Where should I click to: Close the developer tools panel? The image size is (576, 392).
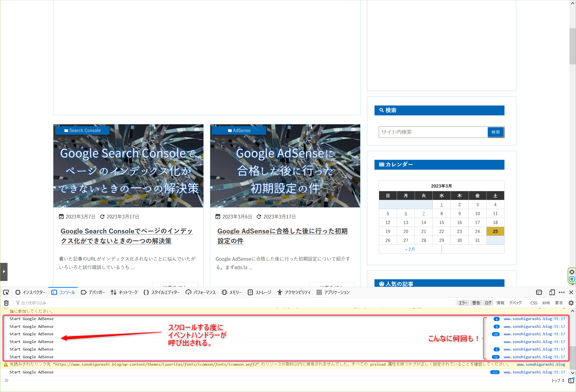[571, 293]
